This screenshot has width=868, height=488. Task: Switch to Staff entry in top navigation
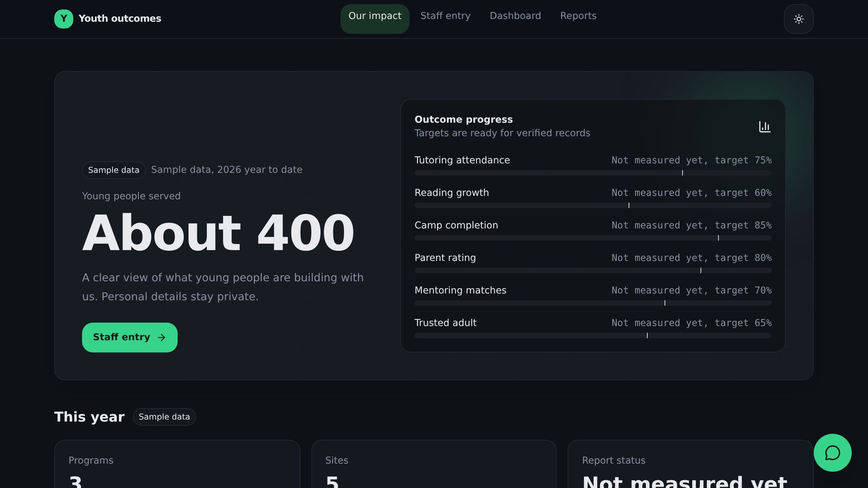445,16
